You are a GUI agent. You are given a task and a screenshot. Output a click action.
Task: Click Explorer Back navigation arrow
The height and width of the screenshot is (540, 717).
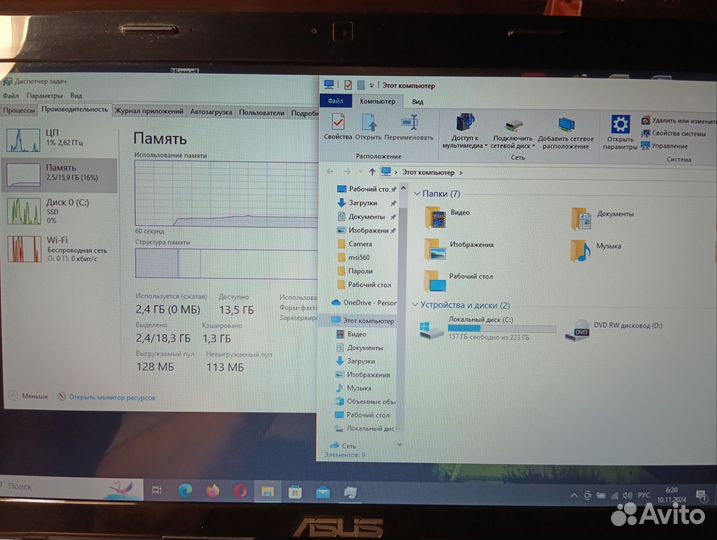pos(330,171)
